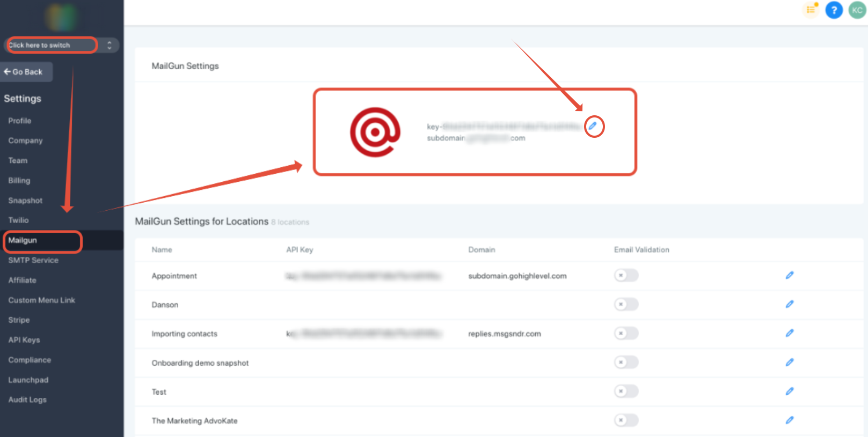Open Snapshot settings
This screenshot has width=868, height=437.
[x=25, y=201]
